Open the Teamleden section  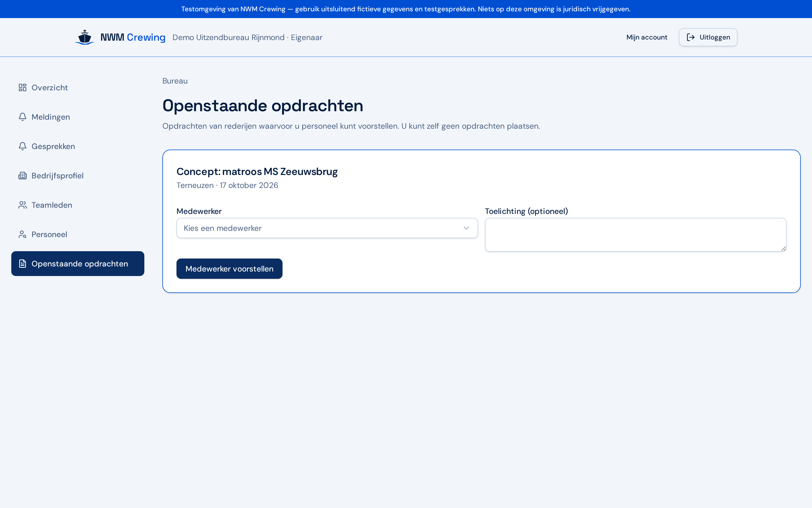78,205
